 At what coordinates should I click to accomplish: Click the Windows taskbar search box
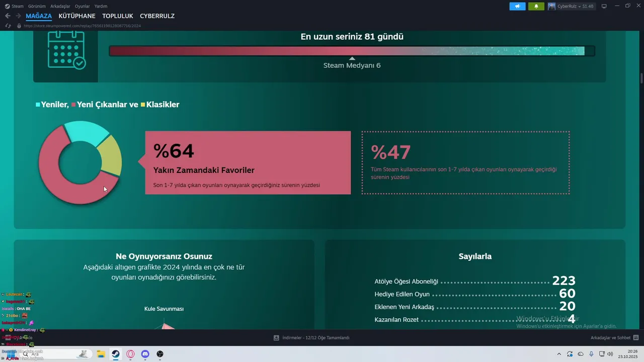(55, 354)
